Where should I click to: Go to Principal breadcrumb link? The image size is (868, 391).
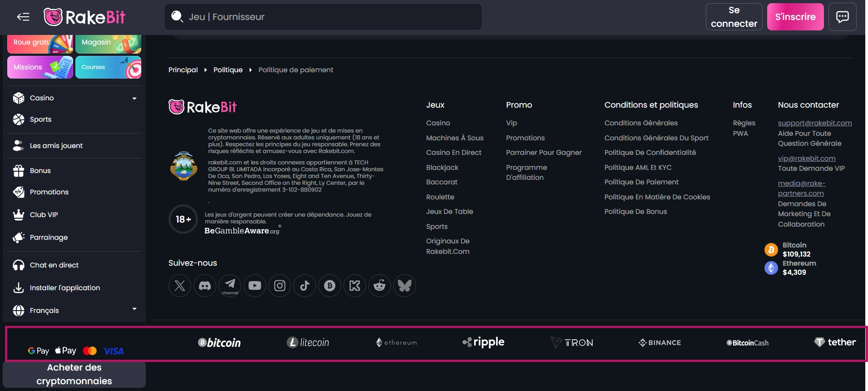pos(183,70)
